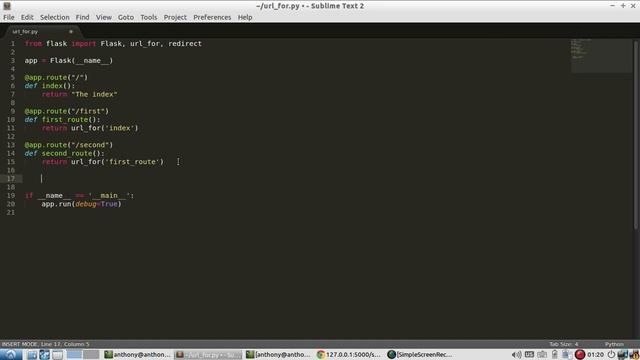Viewport: 640px width, 360px height.
Task: Click on app.run(debug=True) line
Action: pos(82,204)
